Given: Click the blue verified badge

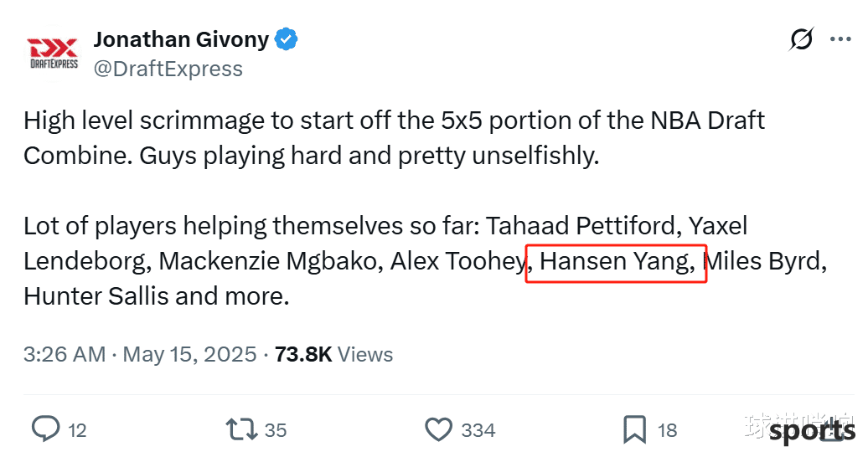Looking at the screenshot, I should point(287,39).
